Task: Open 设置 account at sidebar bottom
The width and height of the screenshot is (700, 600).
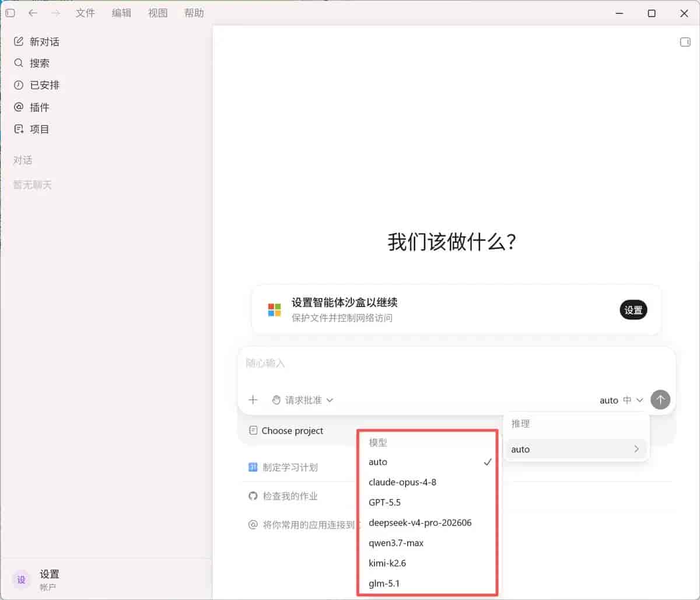Action: tap(105, 580)
